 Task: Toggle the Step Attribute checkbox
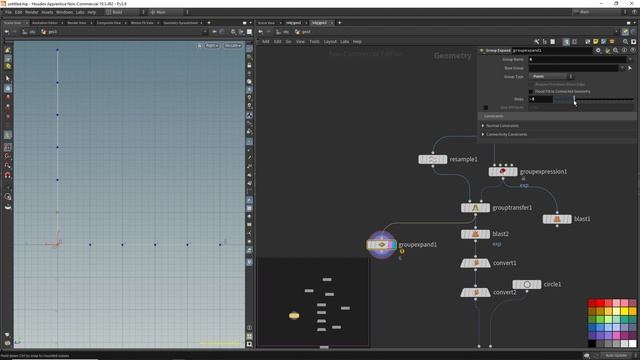486,108
